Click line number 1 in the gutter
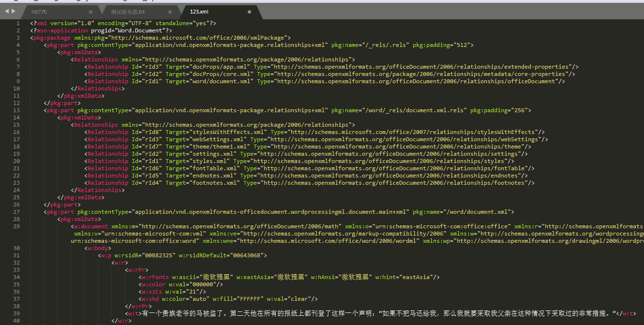 click(18, 23)
